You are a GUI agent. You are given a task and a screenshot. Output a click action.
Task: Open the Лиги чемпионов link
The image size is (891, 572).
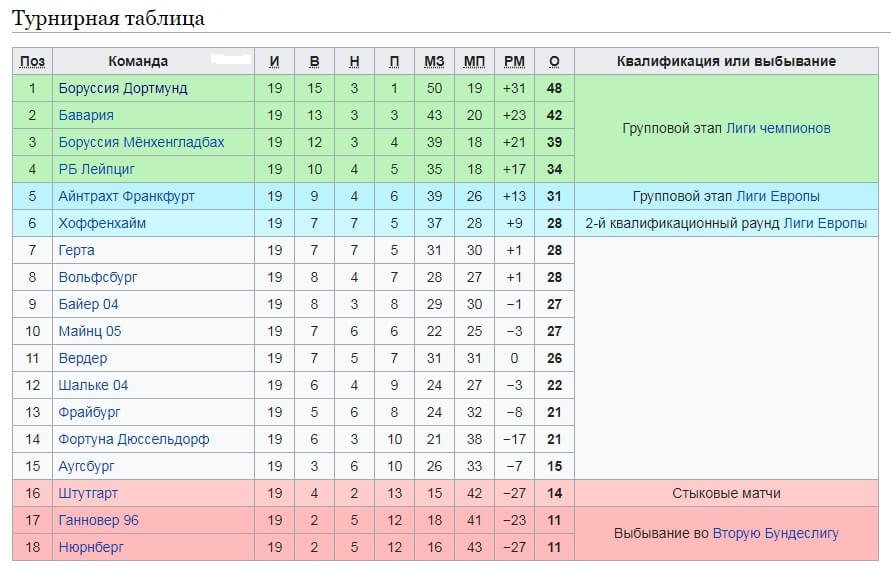778,128
